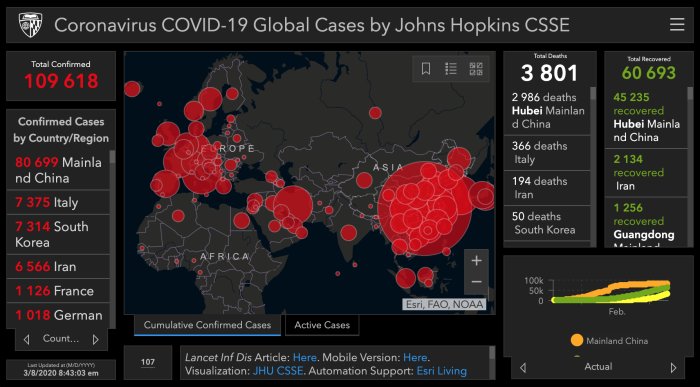
Task: Click 2 134 recovered Iran entry
Action: 646,172
